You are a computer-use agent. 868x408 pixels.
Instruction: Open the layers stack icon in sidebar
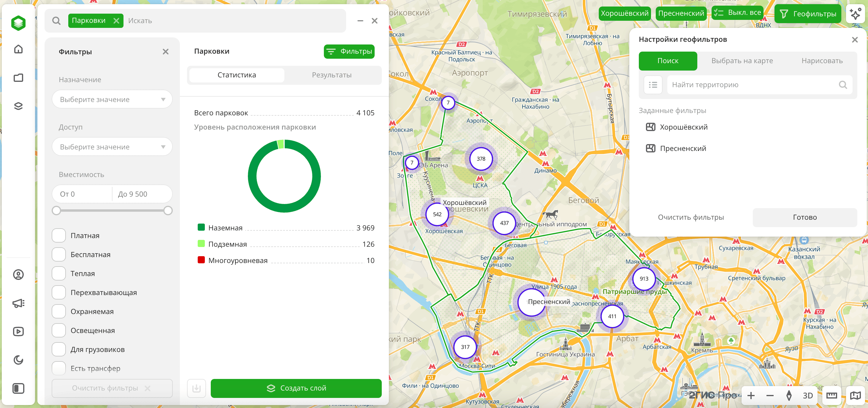click(18, 106)
